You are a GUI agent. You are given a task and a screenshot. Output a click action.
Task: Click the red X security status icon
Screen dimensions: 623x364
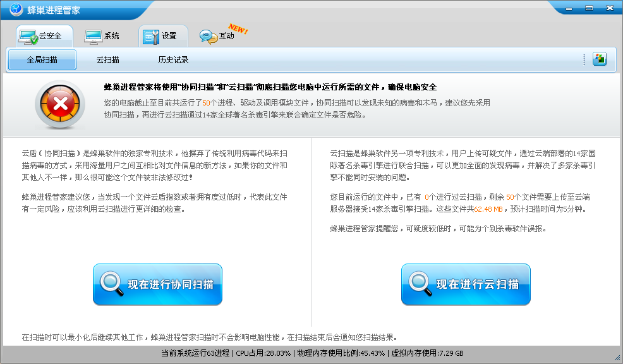(x=60, y=104)
